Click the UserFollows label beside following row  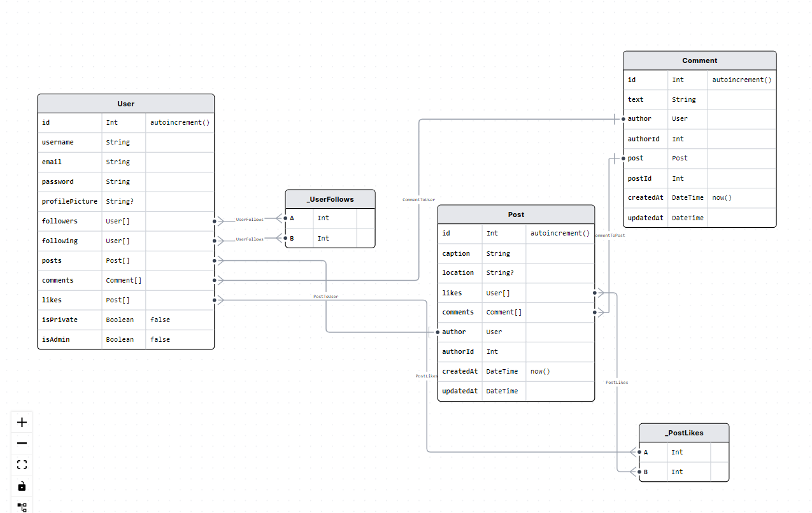tap(250, 239)
